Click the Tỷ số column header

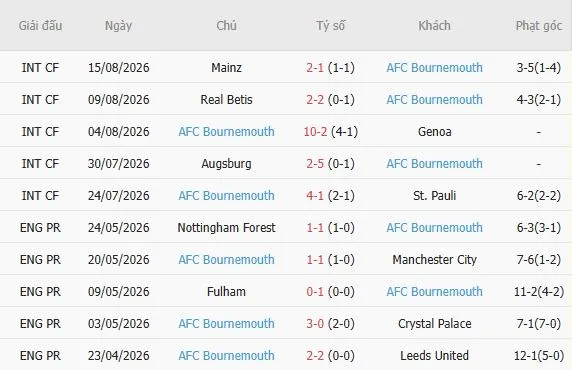(x=331, y=26)
